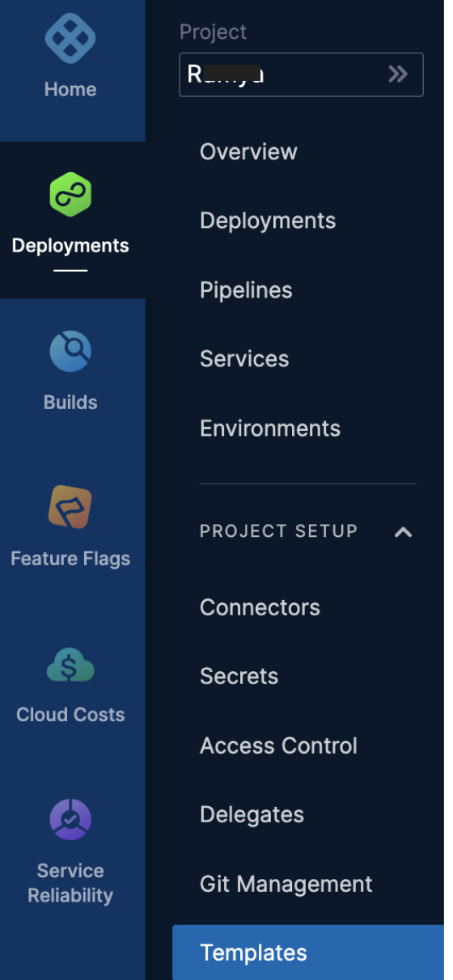This screenshot has width=453, height=980.
Task: Go to Overview in the sidebar
Action: (x=248, y=151)
